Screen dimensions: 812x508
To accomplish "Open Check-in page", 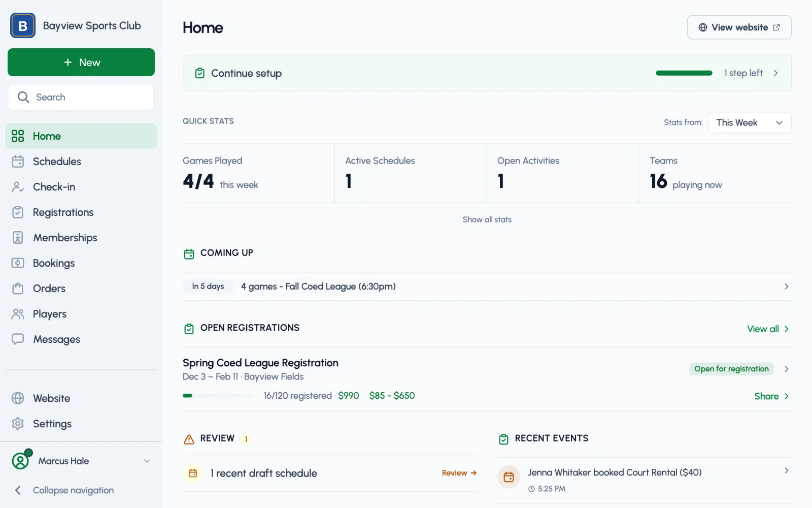I will coord(81,187).
